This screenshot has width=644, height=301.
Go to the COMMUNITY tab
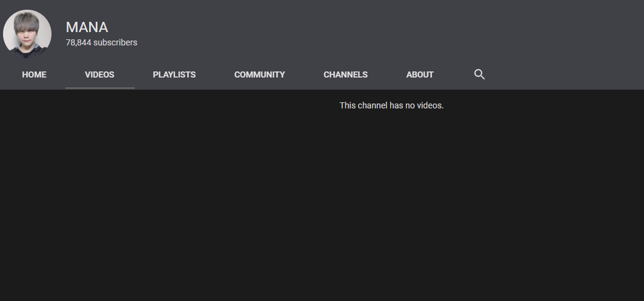pos(259,74)
